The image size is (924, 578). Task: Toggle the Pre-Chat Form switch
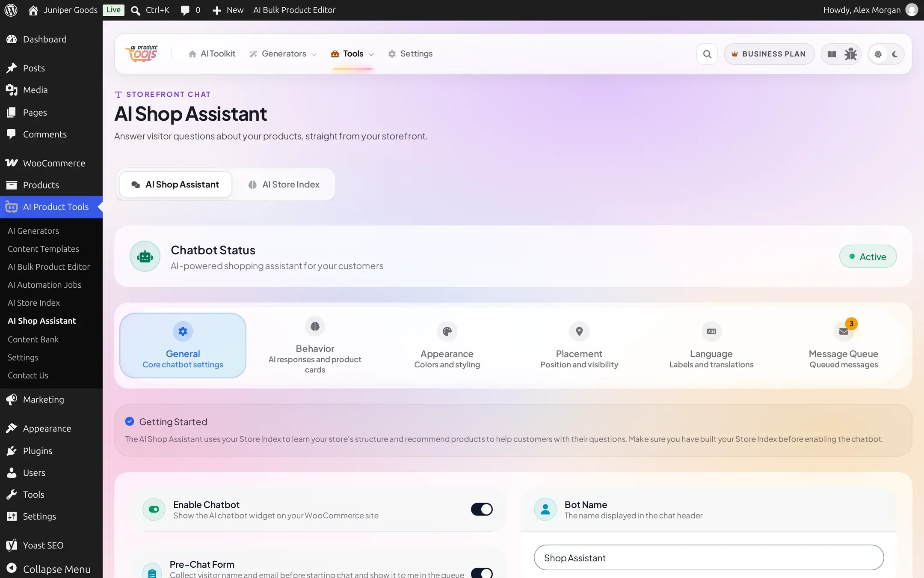[x=482, y=573]
